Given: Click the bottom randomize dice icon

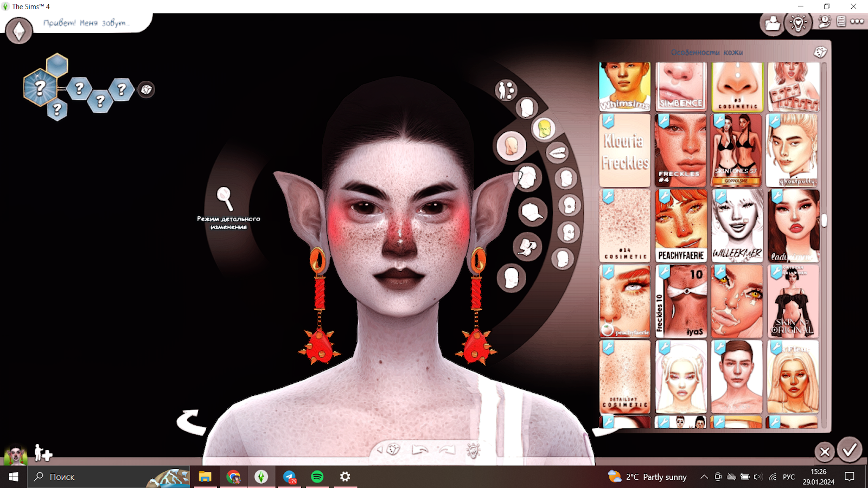Looking at the screenshot, I should 393,449.
